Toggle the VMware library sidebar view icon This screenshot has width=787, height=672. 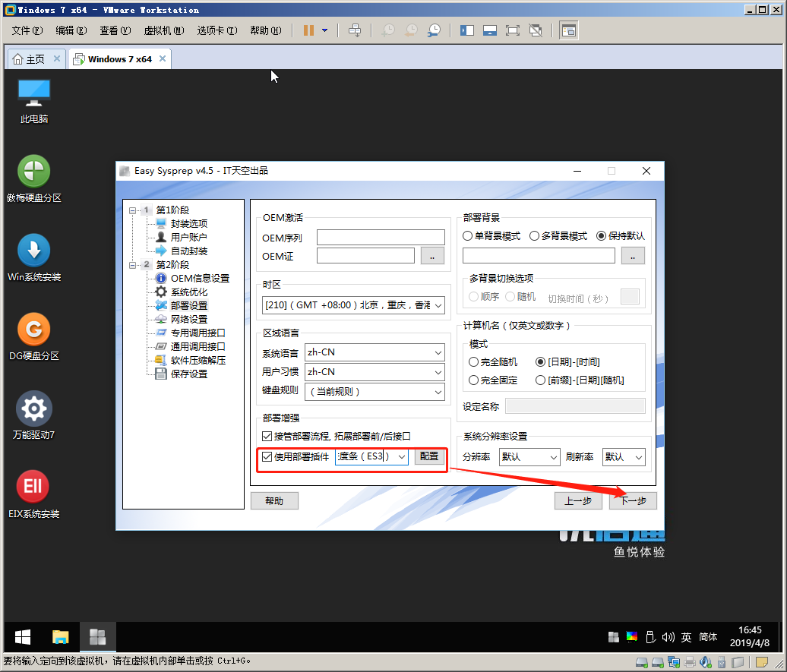466,30
